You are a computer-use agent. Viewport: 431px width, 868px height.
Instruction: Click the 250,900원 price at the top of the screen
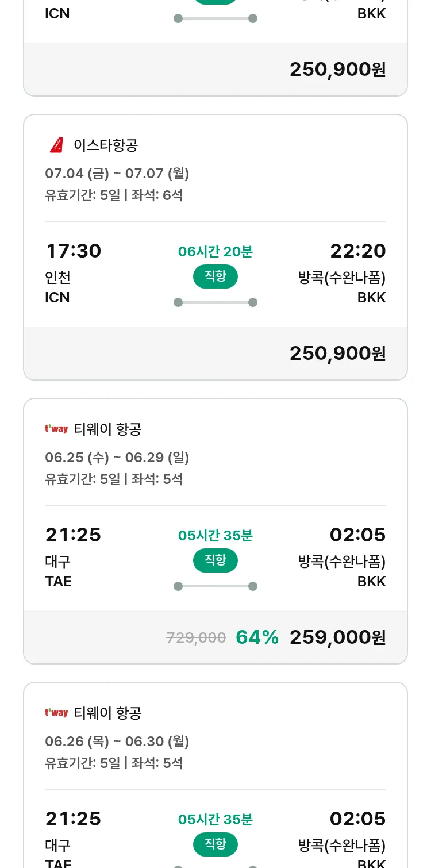coord(337,69)
